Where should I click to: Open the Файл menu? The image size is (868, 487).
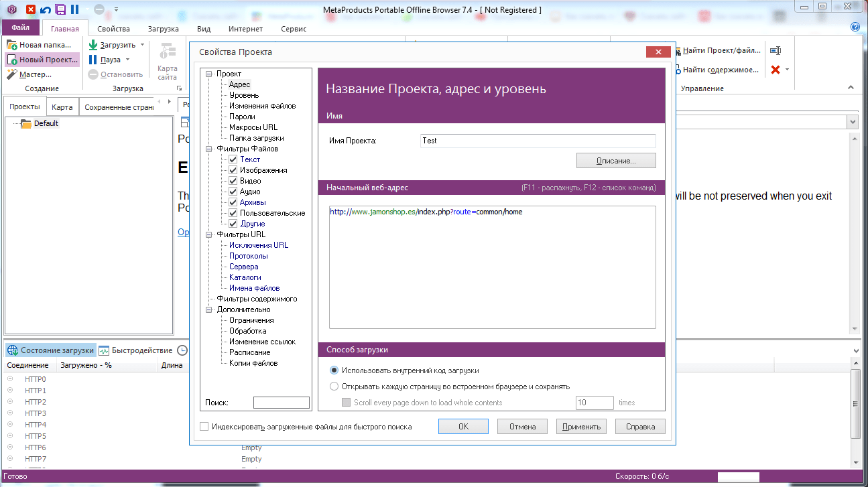coord(21,28)
